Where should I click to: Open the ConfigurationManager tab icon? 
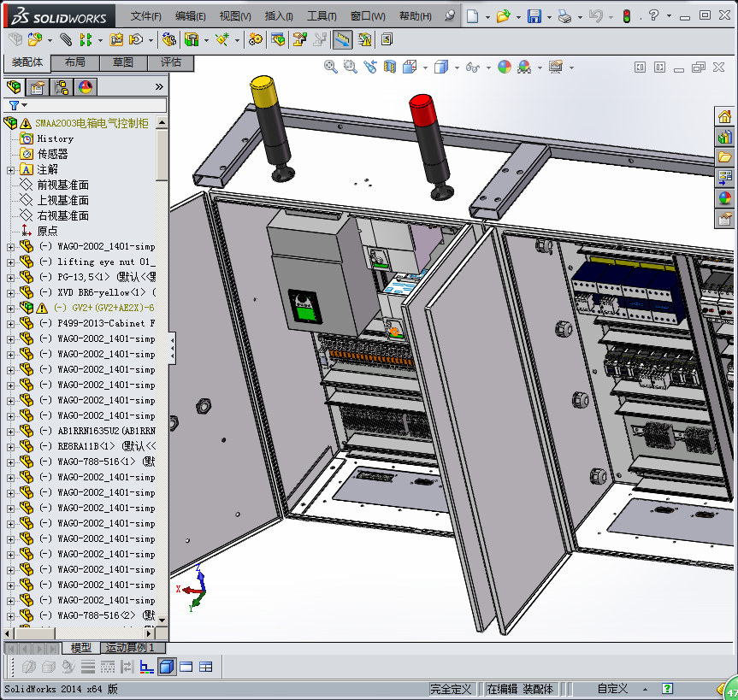point(62,86)
